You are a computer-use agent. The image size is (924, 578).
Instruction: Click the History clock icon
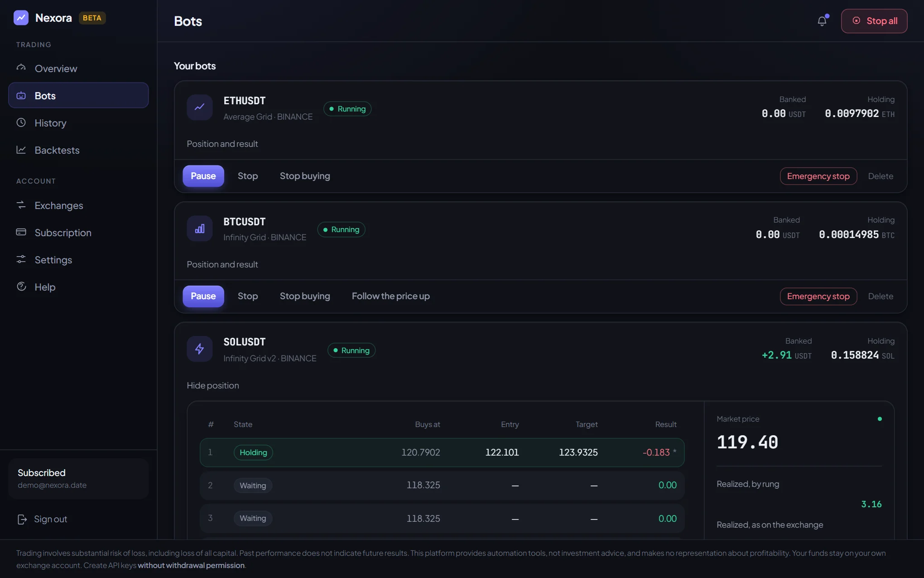click(21, 122)
